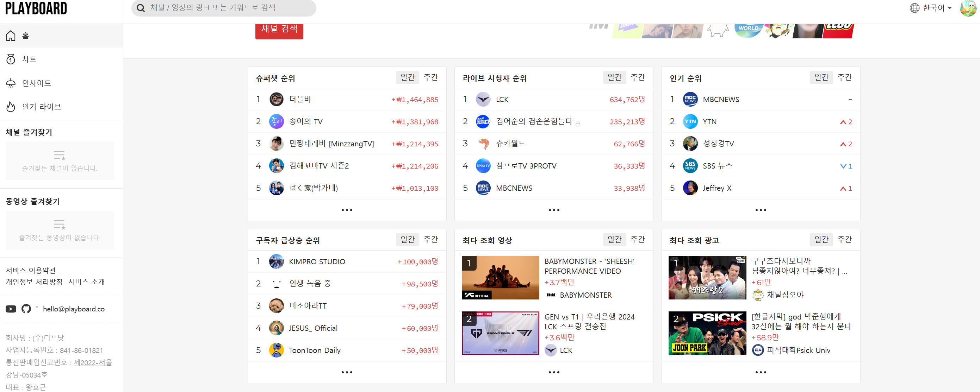Select 주간 in 라이브 시청자 순위 panel
Viewport: 980px width, 392px height.
[638, 77]
